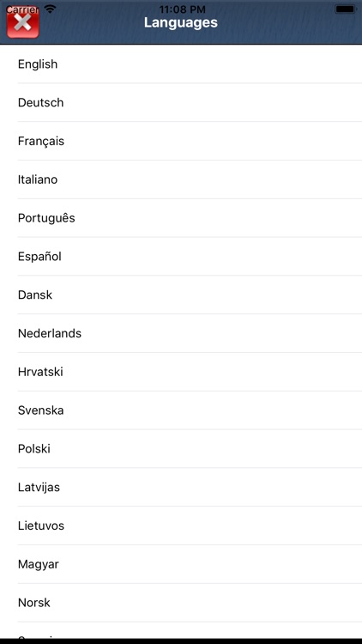Select Hrvatski language option

tap(181, 372)
